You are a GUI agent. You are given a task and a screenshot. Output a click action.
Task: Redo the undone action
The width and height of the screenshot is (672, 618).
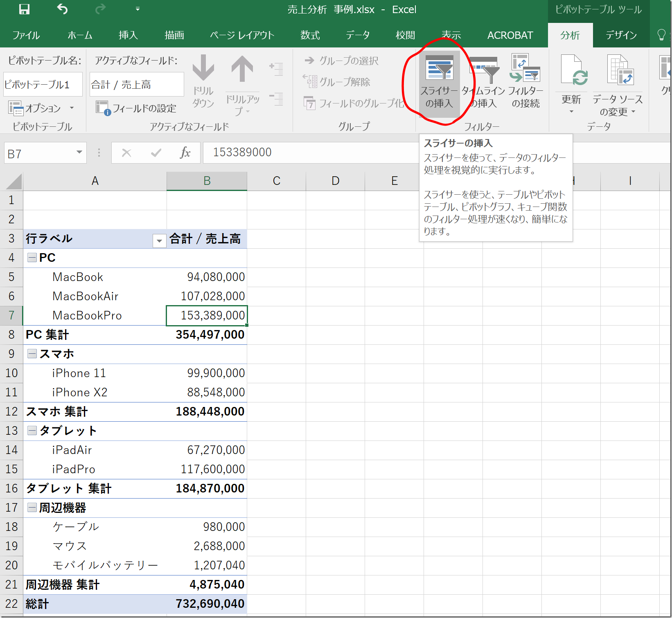100,9
